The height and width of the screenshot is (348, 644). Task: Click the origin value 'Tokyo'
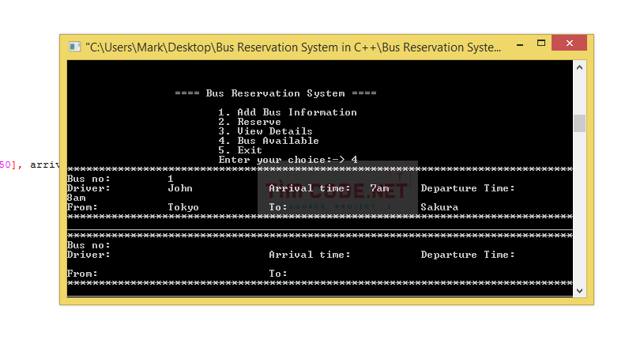pyautogui.click(x=183, y=207)
